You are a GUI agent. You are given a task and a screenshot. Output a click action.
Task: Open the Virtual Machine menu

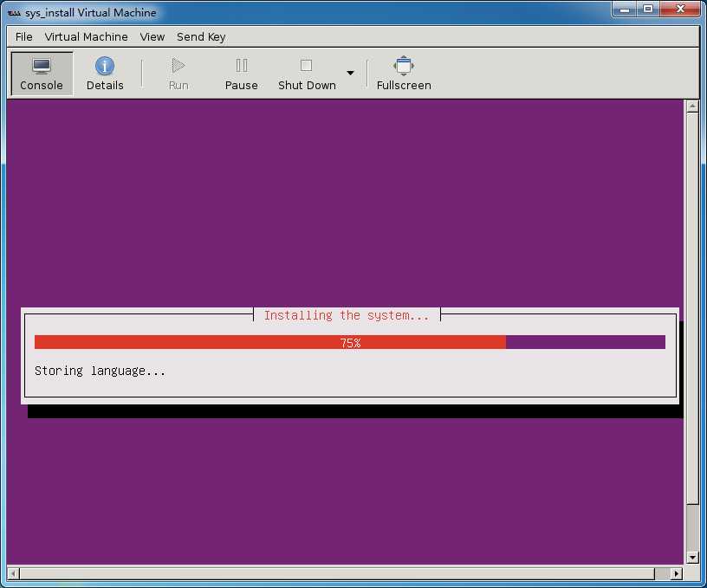tap(86, 37)
